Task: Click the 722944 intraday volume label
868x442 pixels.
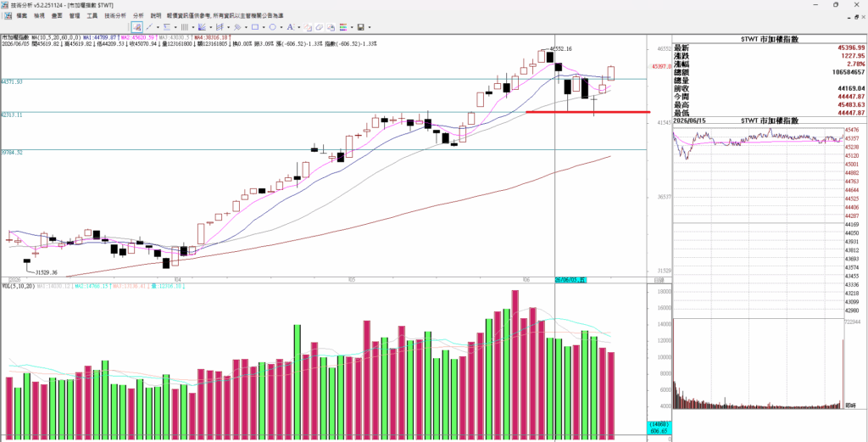Action: tap(852, 322)
